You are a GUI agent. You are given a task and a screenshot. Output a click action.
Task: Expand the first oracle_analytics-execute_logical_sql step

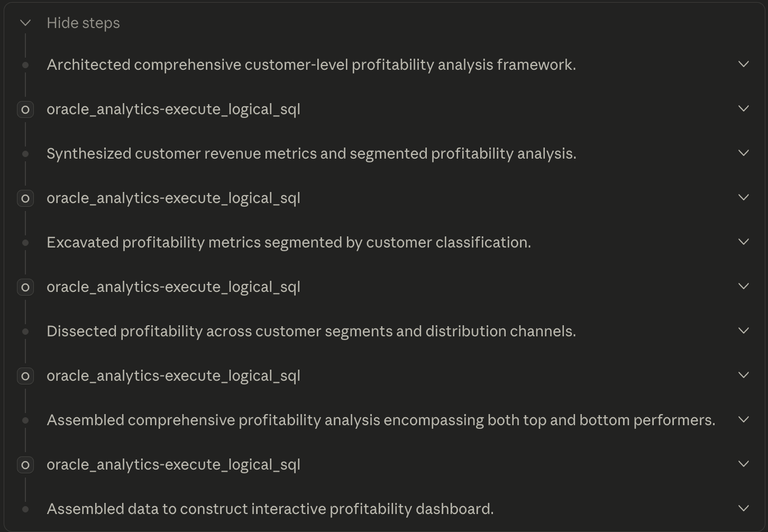pyautogui.click(x=743, y=108)
